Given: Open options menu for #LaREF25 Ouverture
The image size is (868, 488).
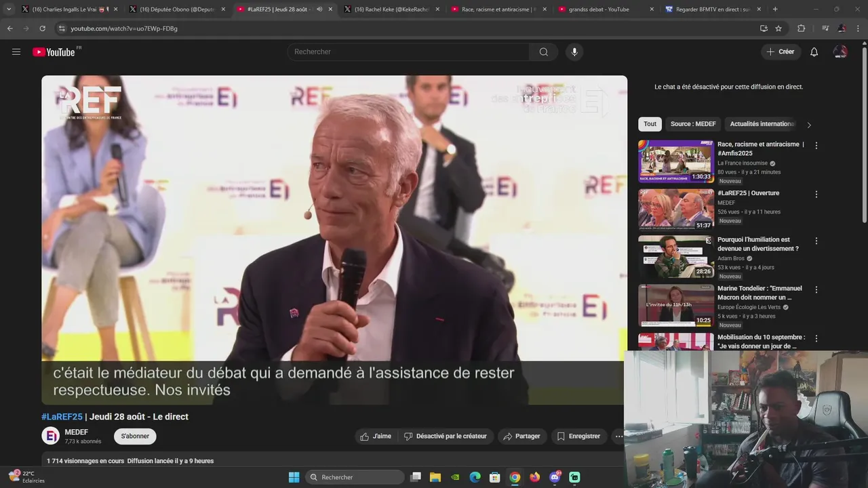Looking at the screenshot, I should coord(816,195).
